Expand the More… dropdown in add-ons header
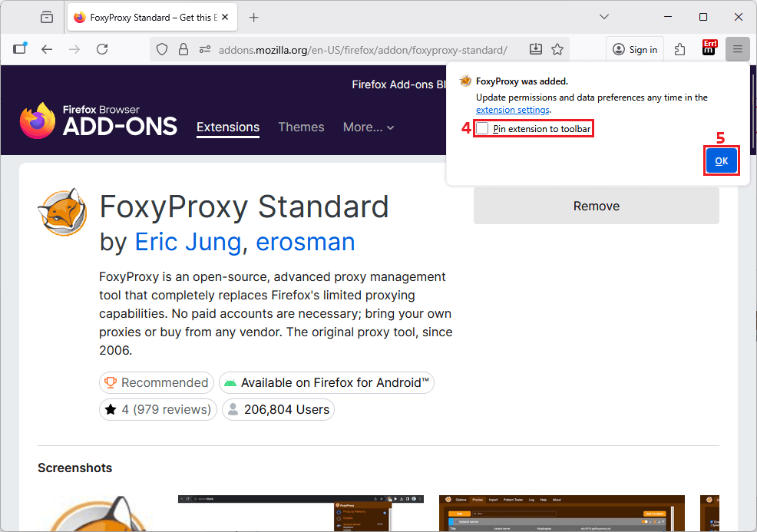Viewport: 757px width, 532px height. (x=369, y=127)
